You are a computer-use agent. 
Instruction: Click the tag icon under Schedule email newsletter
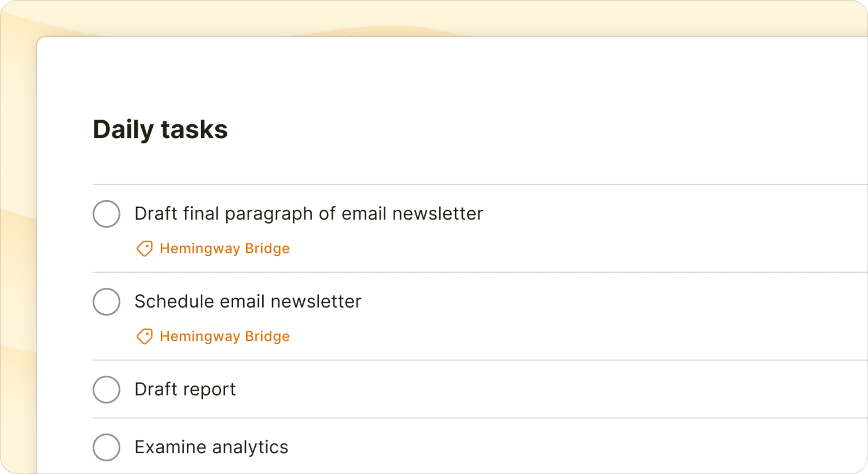pyautogui.click(x=145, y=336)
